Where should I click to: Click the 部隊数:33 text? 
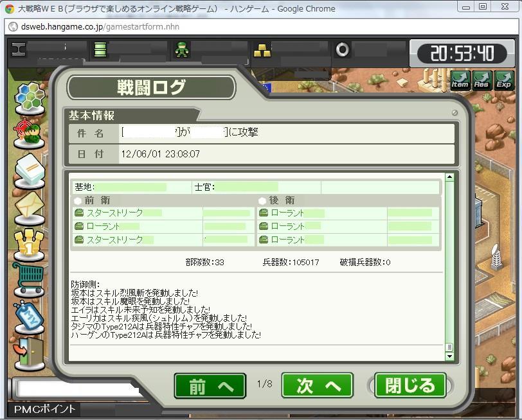[204, 263]
